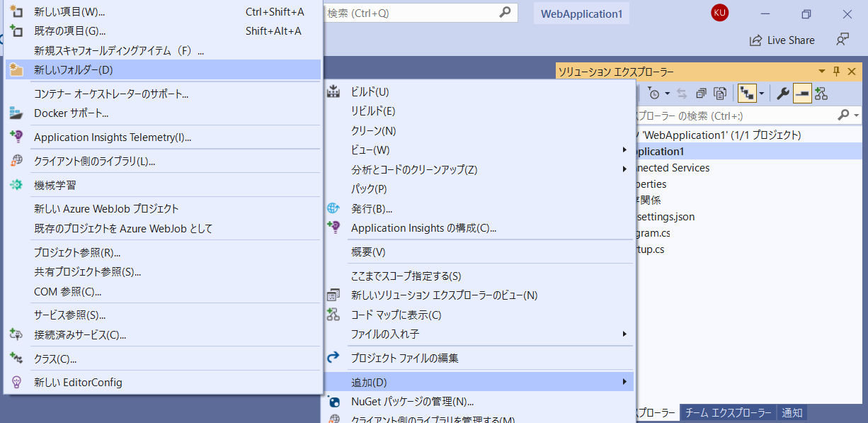Expand ファイルの入れ子 submenu
Viewport: 868px width, 423px height.
pos(479,334)
